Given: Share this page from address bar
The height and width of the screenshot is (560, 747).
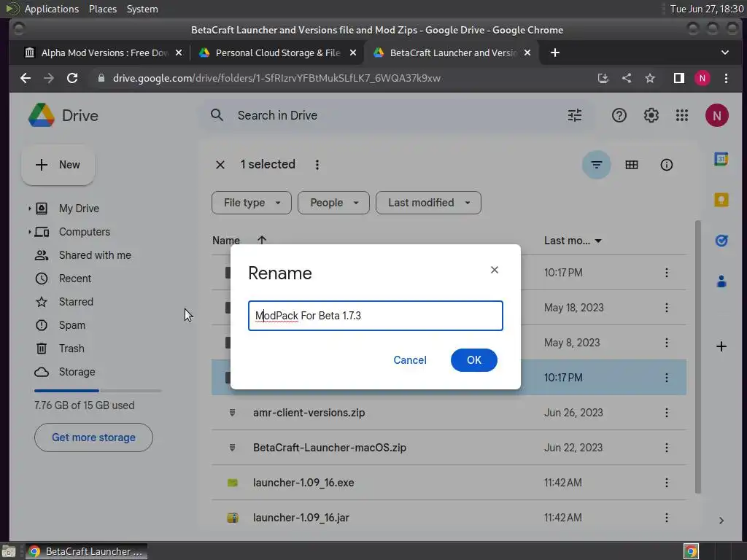Looking at the screenshot, I should [x=627, y=78].
